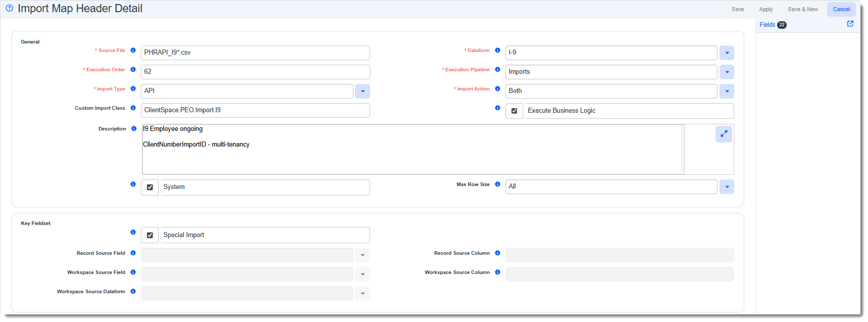This screenshot has height=322, width=868.
Task: Open the Import Type dropdown
Action: click(x=362, y=91)
